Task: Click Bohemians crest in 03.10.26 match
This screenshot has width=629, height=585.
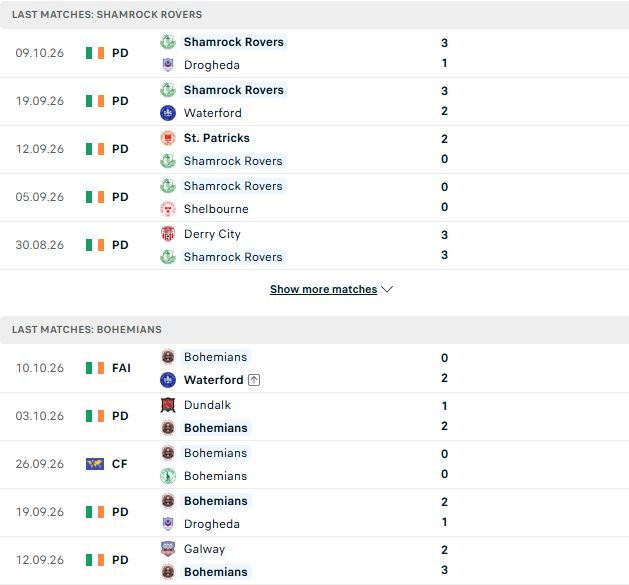Action: pyautogui.click(x=168, y=428)
